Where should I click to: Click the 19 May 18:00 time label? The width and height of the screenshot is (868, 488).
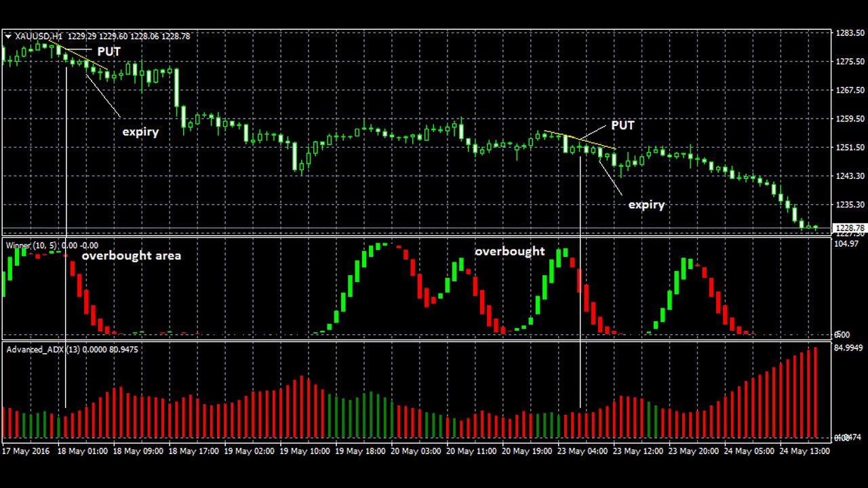point(360,451)
